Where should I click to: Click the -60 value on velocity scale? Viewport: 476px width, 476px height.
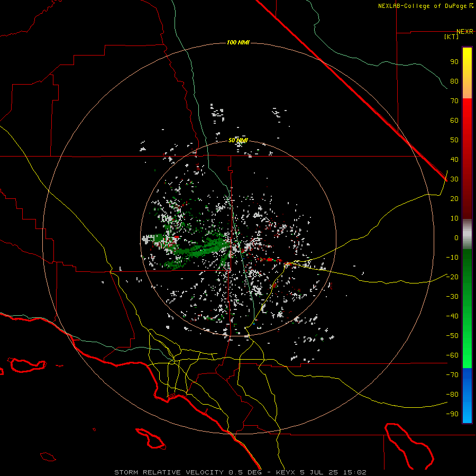(452, 355)
